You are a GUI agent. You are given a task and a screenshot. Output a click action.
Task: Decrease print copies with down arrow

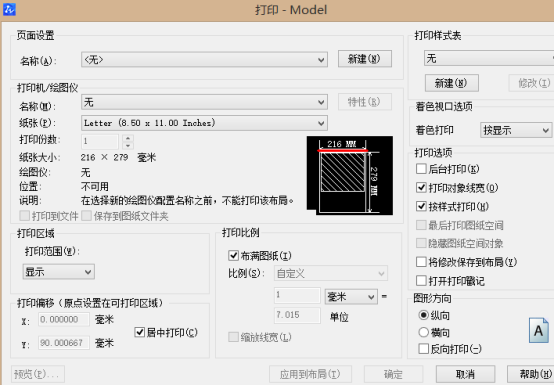point(128,146)
